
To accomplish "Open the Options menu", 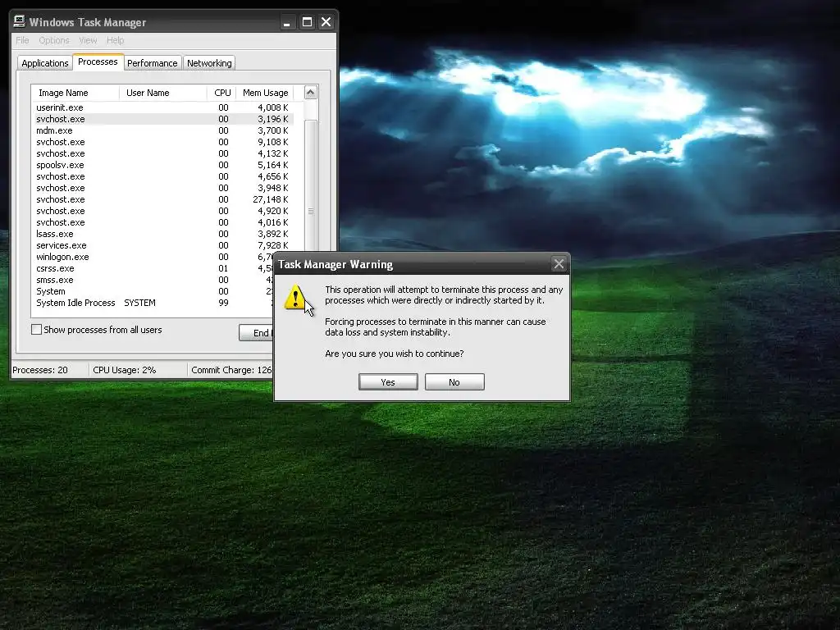I will point(53,40).
